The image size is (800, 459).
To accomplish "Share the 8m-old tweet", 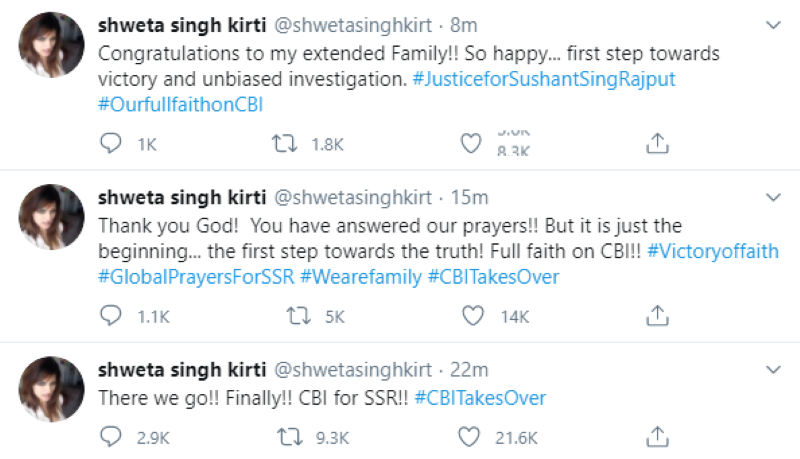I will click(657, 144).
